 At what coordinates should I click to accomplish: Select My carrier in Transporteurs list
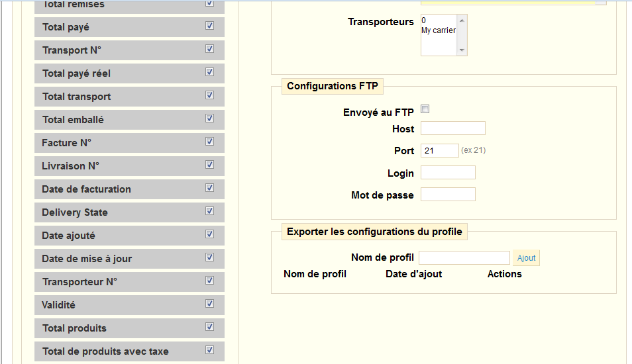(x=438, y=30)
